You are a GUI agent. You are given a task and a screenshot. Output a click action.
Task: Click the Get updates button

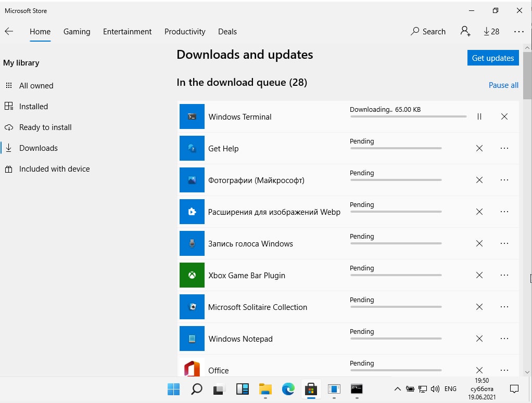493,58
